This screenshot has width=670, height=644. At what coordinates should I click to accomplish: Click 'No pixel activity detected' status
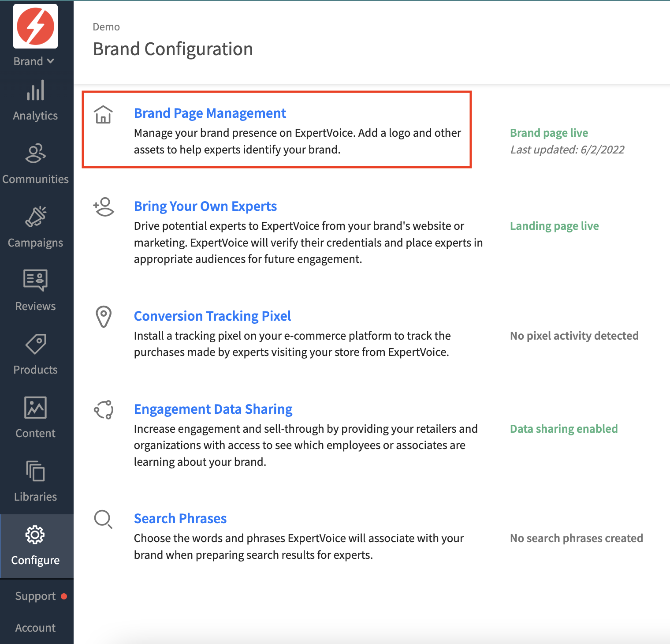(x=574, y=336)
